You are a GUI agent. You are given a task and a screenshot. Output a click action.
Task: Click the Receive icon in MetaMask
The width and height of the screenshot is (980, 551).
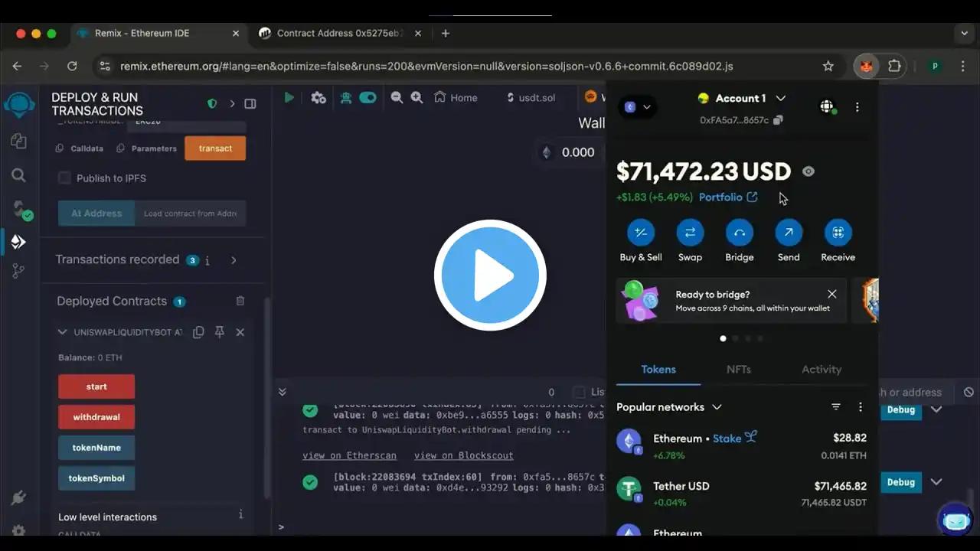[x=838, y=233]
